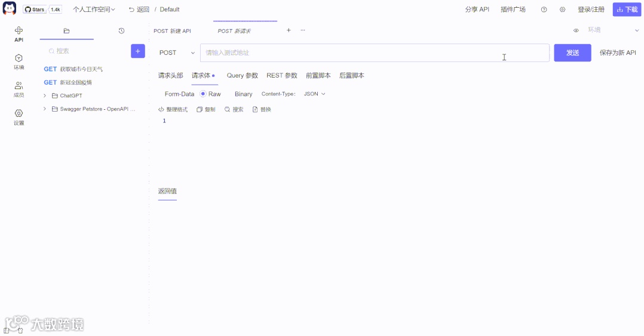Switch to the history clock tab

[x=122, y=31]
